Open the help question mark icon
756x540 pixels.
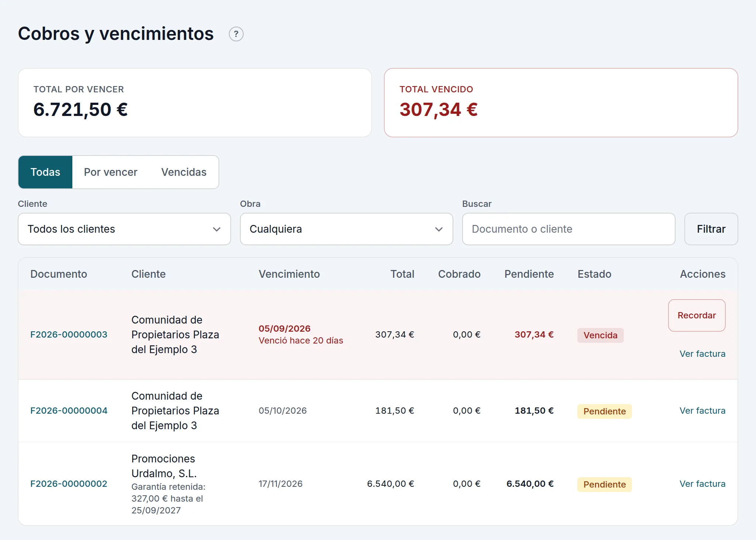tap(236, 34)
